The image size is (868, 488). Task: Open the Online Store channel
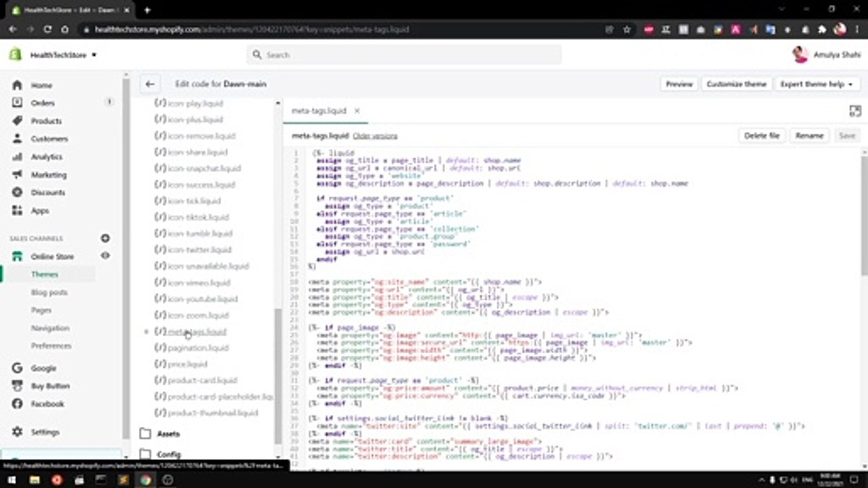point(52,257)
